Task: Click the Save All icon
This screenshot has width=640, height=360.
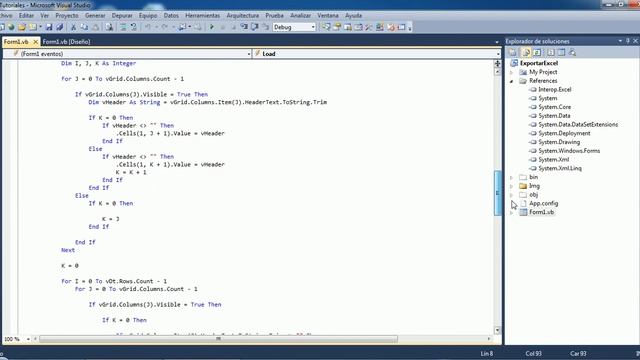Action: [x=60, y=27]
